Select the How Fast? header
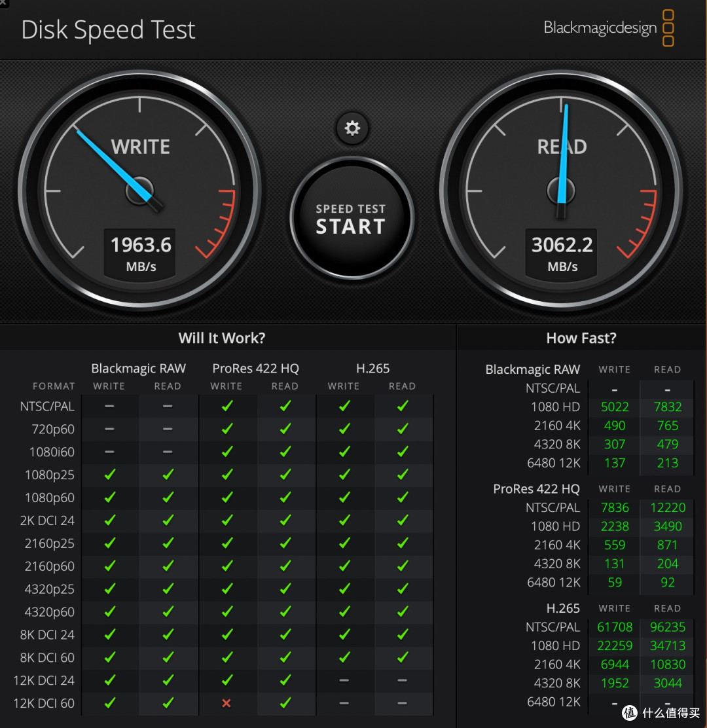Viewport: 707px width, 728px height. click(581, 338)
